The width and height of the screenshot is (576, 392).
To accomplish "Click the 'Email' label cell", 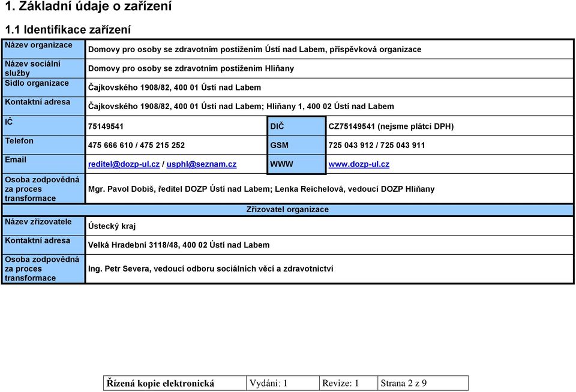I will (44, 164).
